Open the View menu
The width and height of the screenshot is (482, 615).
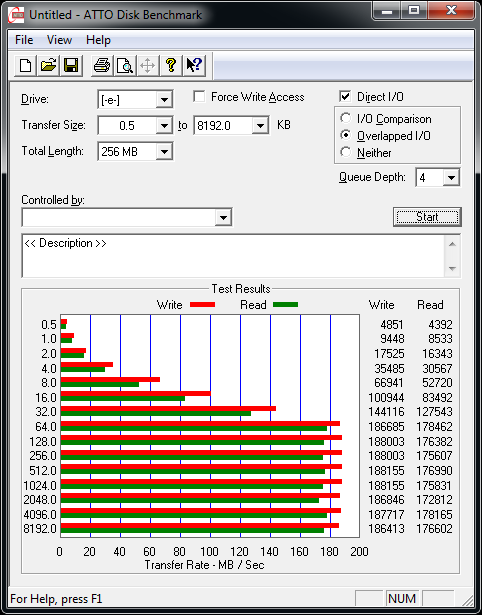click(59, 40)
